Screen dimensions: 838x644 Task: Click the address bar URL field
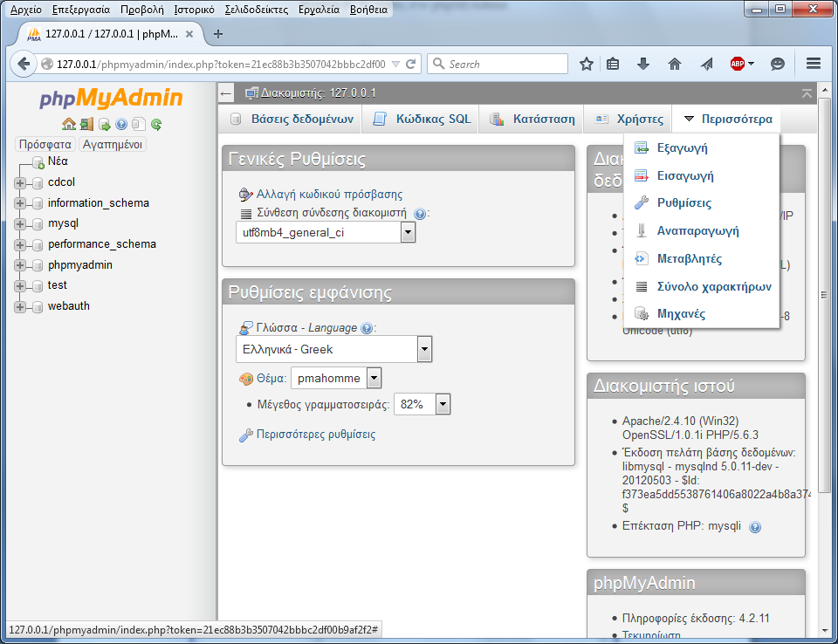221,64
